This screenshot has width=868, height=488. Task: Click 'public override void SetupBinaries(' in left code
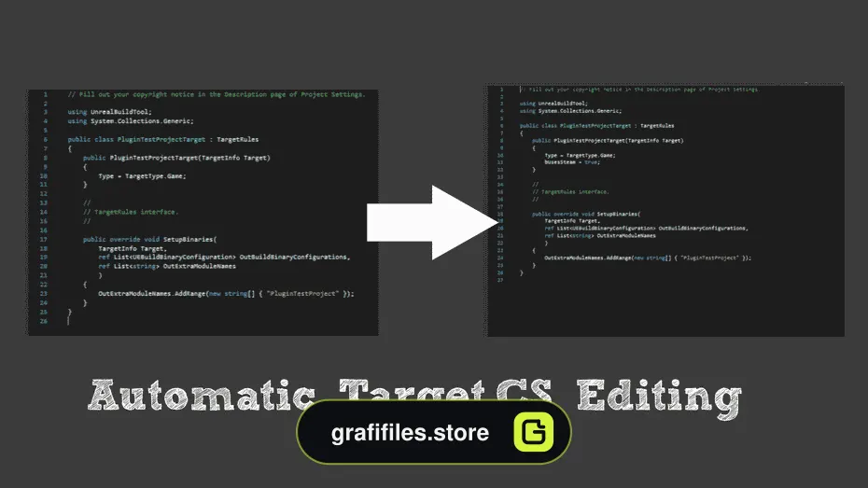pos(150,240)
